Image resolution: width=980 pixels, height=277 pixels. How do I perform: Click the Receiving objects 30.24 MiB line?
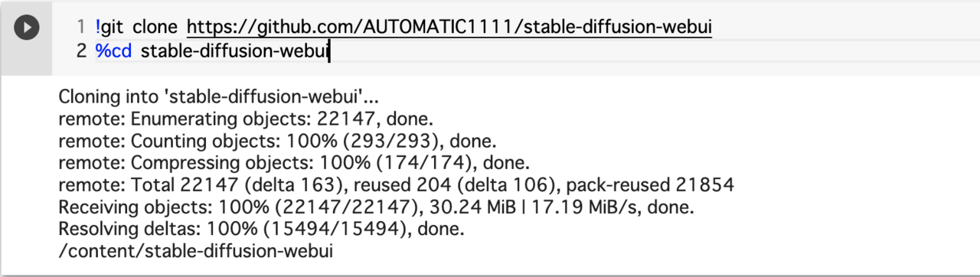pos(376,207)
